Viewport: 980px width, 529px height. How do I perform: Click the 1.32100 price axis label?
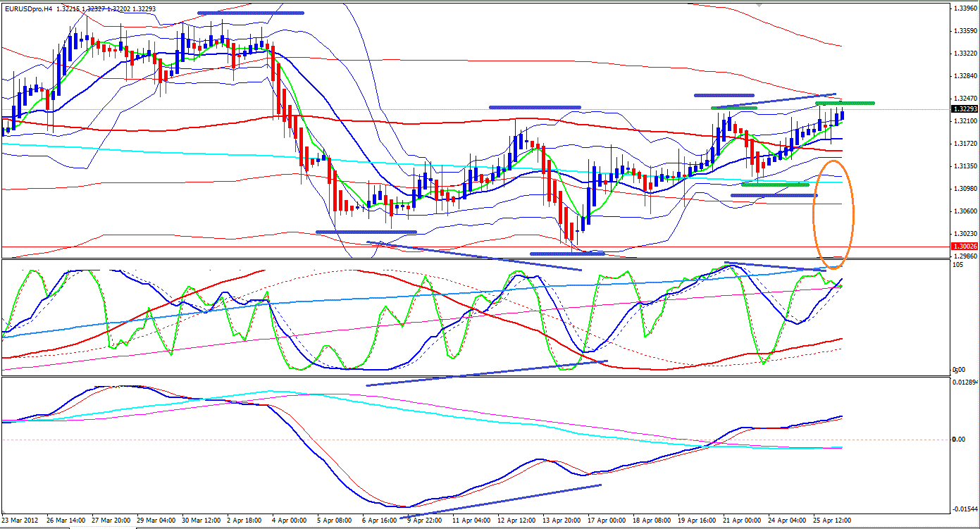pos(964,121)
